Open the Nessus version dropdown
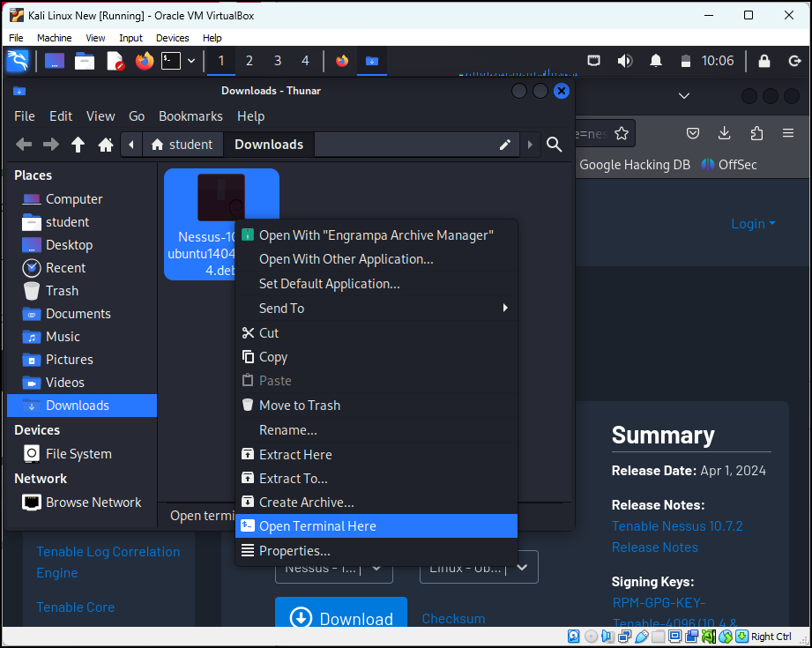The height and width of the screenshot is (648, 812). (334, 569)
